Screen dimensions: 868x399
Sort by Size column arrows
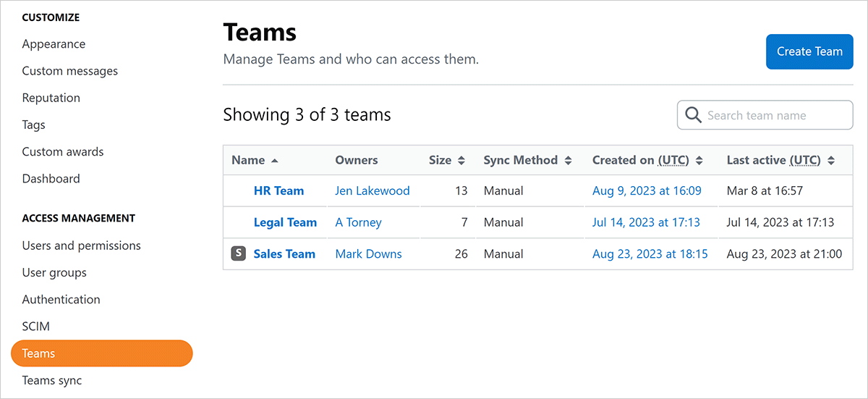pos(461,161)
